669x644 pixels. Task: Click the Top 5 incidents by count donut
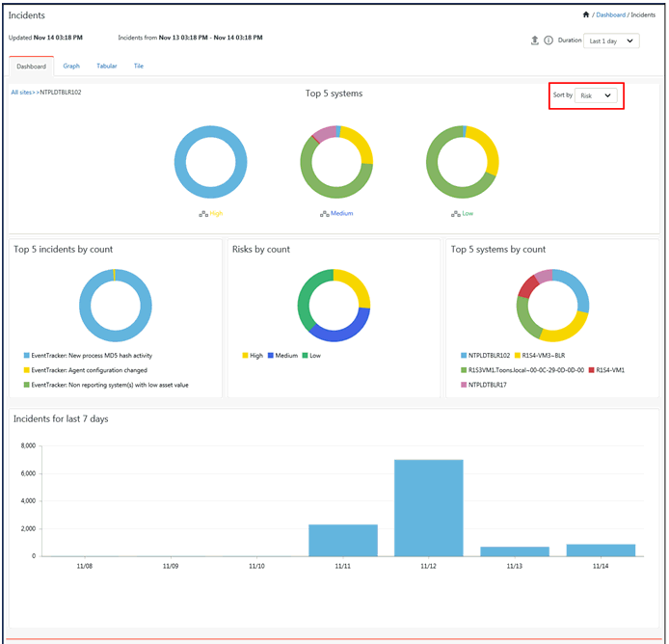[115, 305]
